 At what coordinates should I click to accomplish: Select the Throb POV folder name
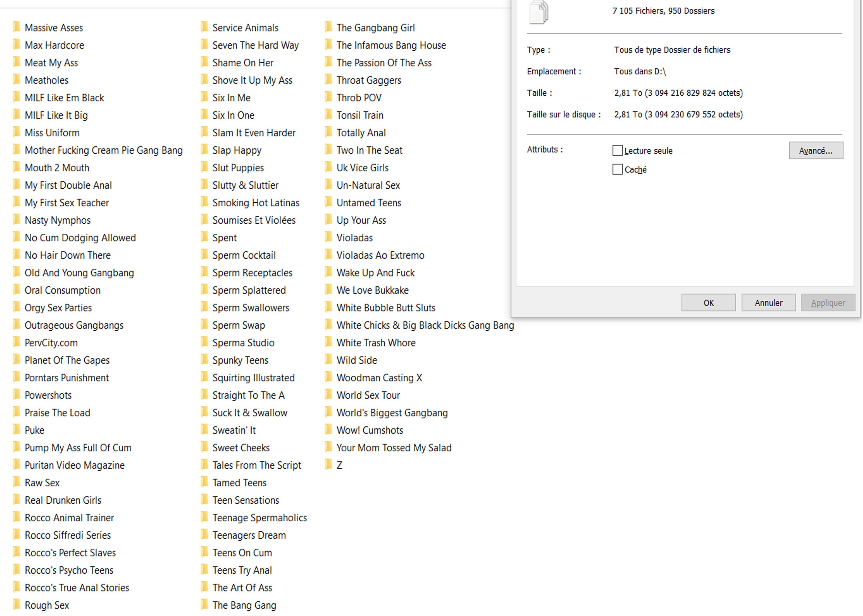(x=359, y=98)
